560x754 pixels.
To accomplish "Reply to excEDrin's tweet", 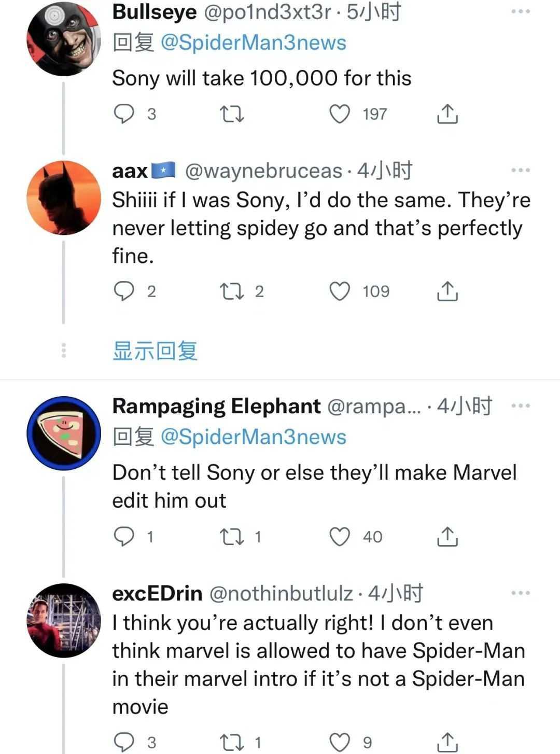I will coord(124,742).
